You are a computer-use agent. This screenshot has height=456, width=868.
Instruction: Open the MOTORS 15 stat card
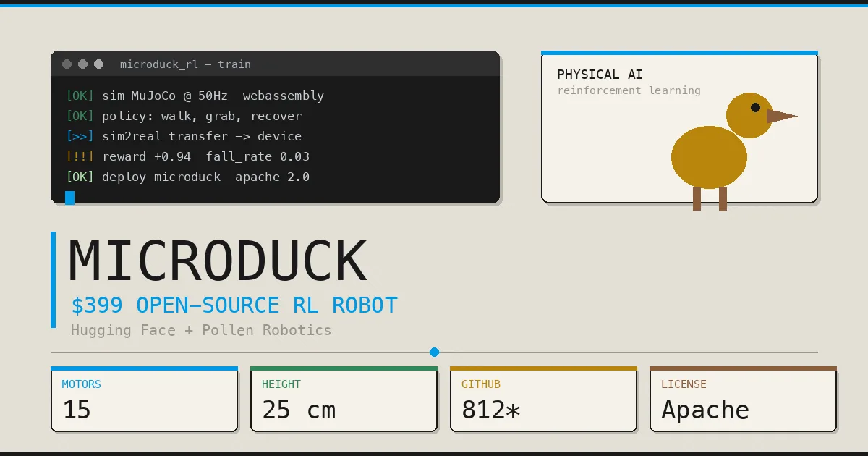[x=145, y=399]
